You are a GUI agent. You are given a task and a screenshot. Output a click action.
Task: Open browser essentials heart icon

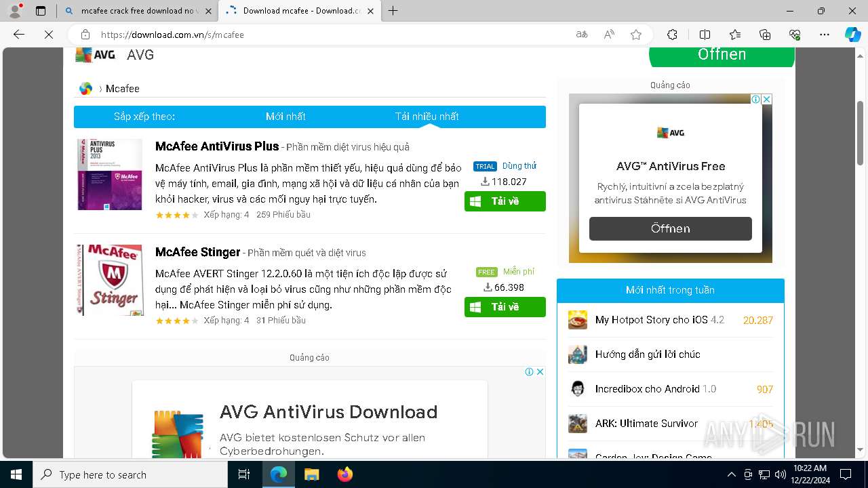point(795,35)
